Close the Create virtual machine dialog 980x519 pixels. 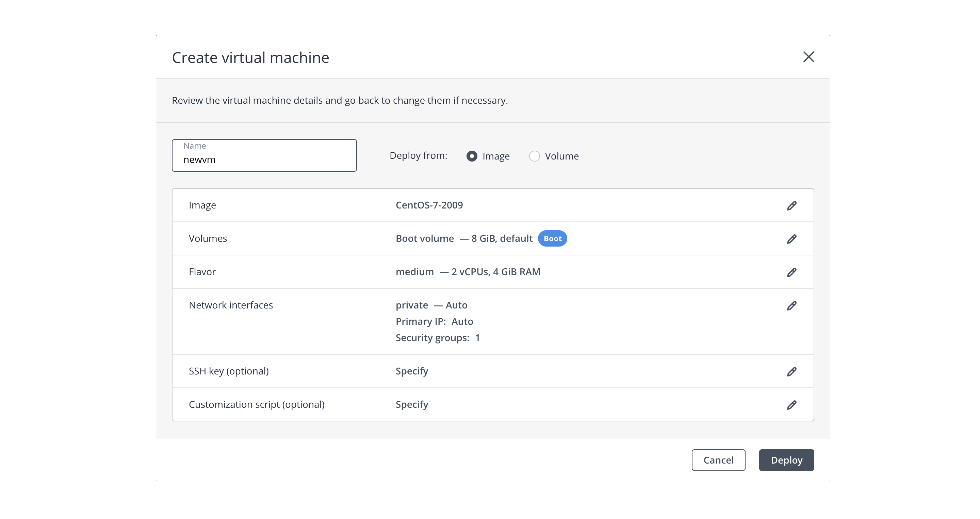[808, 57]
